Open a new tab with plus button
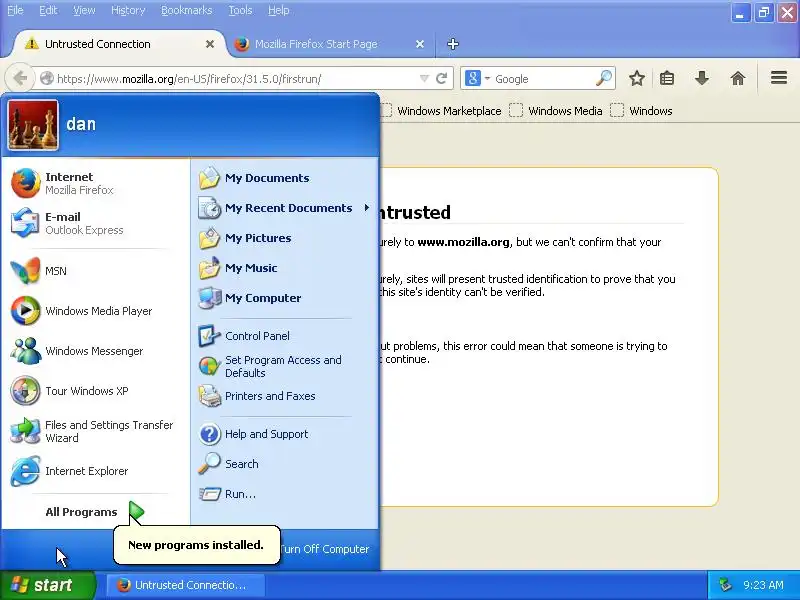800x600 pixels. [x=453, y=44]
